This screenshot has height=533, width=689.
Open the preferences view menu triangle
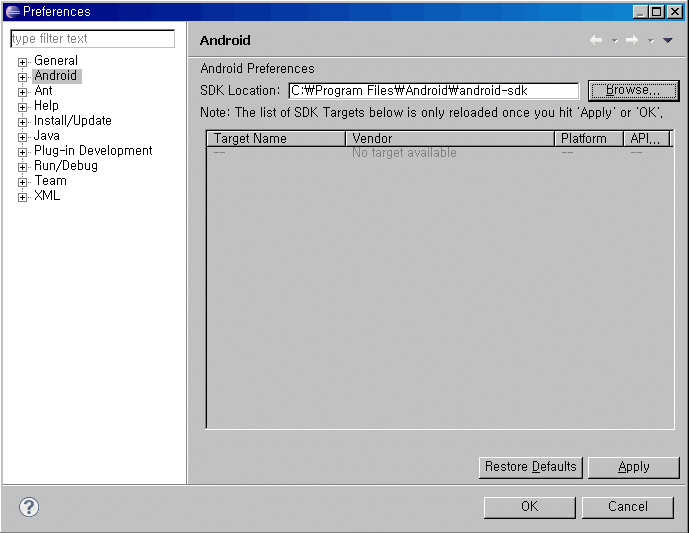668,40
